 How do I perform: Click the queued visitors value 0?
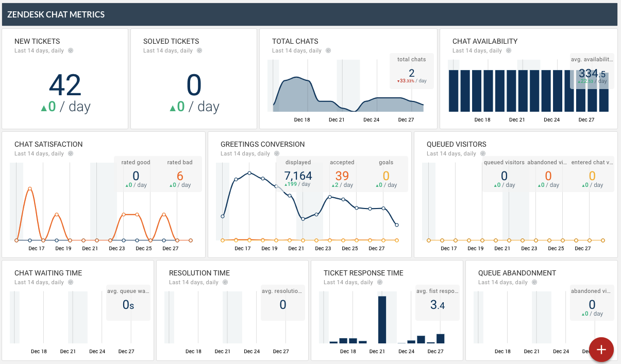click(x=504, y=176)
